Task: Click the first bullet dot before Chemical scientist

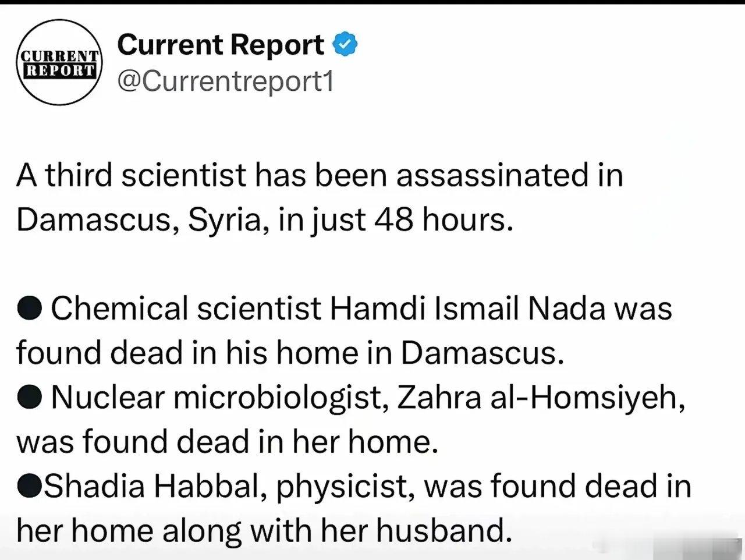Action: pos(29,309)
